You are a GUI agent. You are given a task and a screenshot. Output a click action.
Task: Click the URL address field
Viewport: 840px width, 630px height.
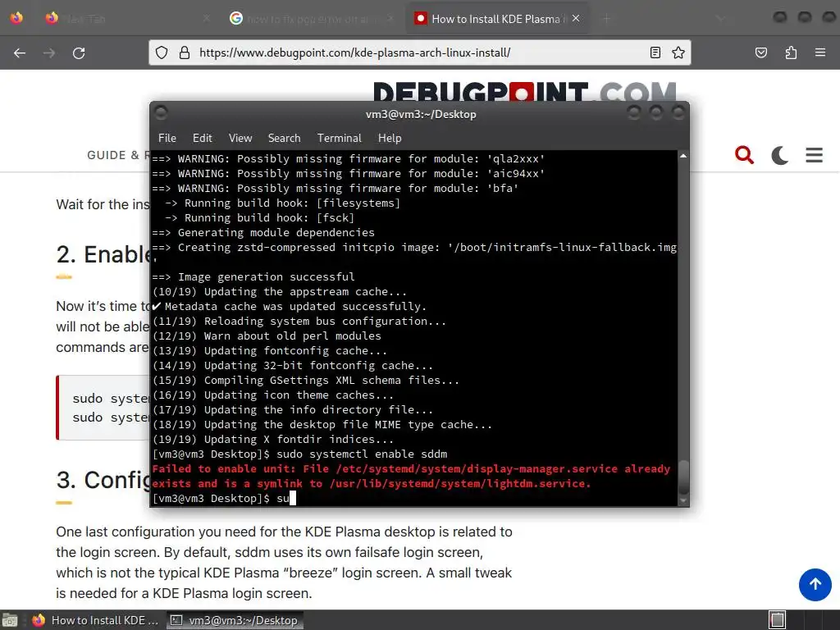[418, 52]
